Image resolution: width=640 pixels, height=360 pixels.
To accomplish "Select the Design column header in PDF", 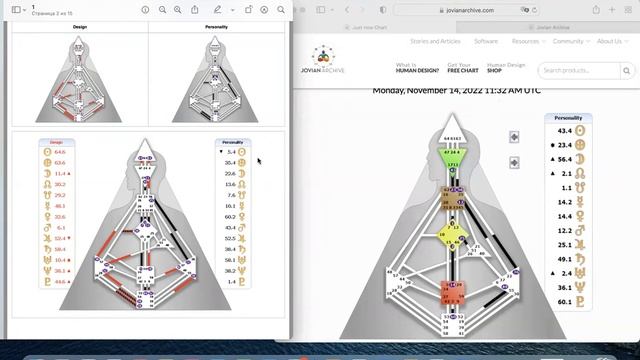I will pyautogui.click(x=80, y=27).
